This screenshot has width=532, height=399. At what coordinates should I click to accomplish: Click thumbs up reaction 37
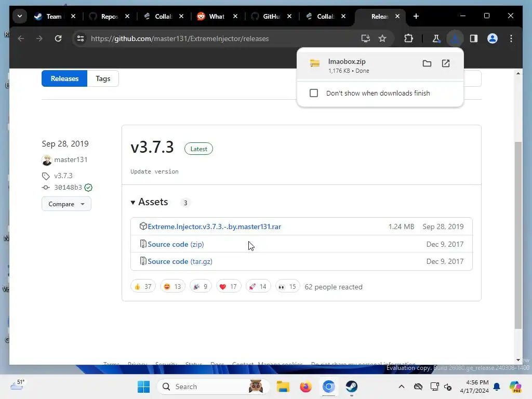click(x=143, y=287)
